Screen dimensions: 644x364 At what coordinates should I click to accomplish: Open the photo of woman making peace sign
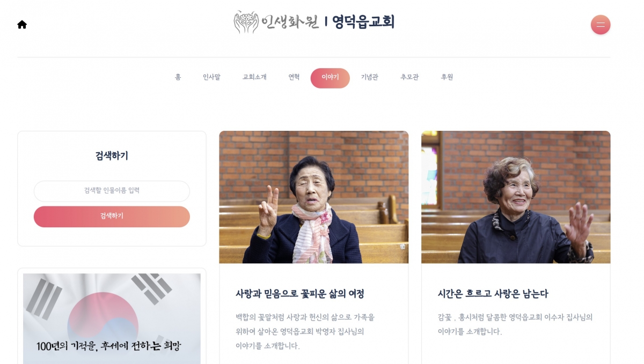(x=314, y=197)
